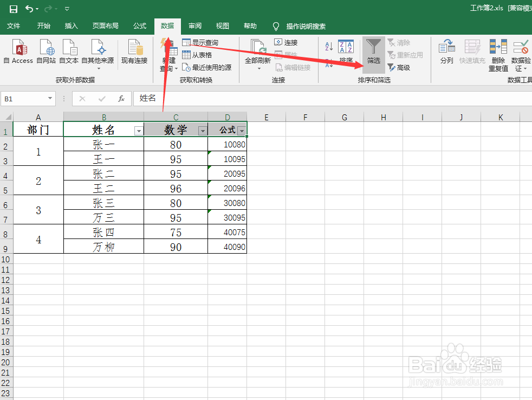Click the 数据验证 icon
The image size is (532, 400).
click(521, 55)
